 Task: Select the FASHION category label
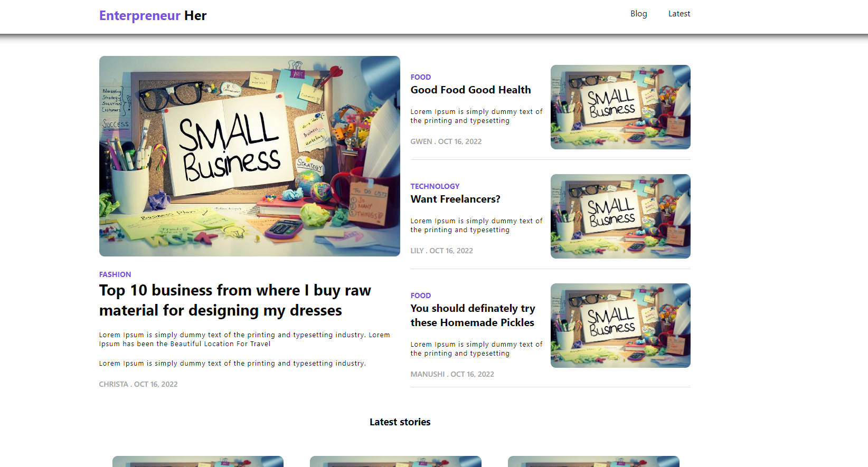(115, 274)
